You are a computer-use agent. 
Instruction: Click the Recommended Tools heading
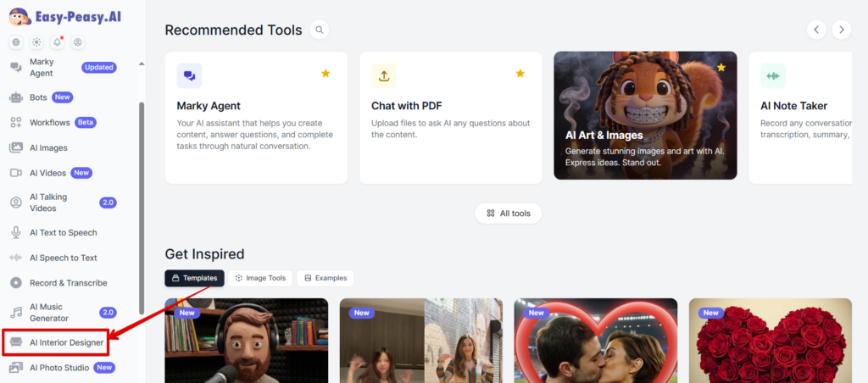234,30
